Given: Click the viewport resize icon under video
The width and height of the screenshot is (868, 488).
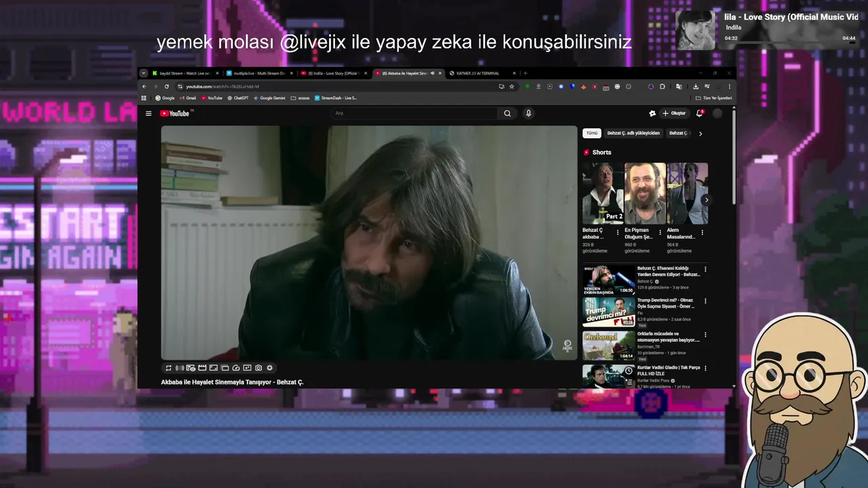Looking at the screenshot, I should click(x=213, y=368).
